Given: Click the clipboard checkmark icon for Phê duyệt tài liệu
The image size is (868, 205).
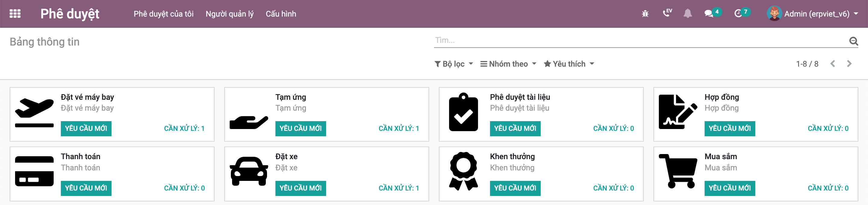Looking at the screenshot, I should [463, 113].
